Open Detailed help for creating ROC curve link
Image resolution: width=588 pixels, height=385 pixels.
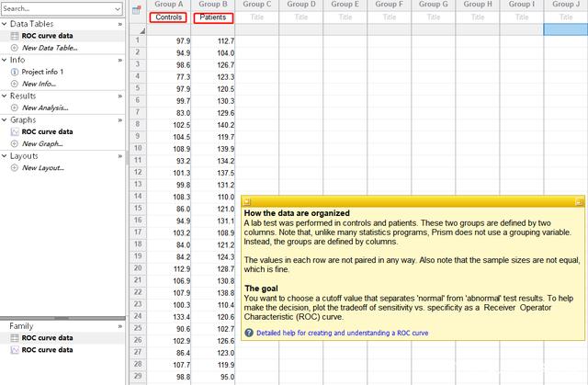[342, 333]
